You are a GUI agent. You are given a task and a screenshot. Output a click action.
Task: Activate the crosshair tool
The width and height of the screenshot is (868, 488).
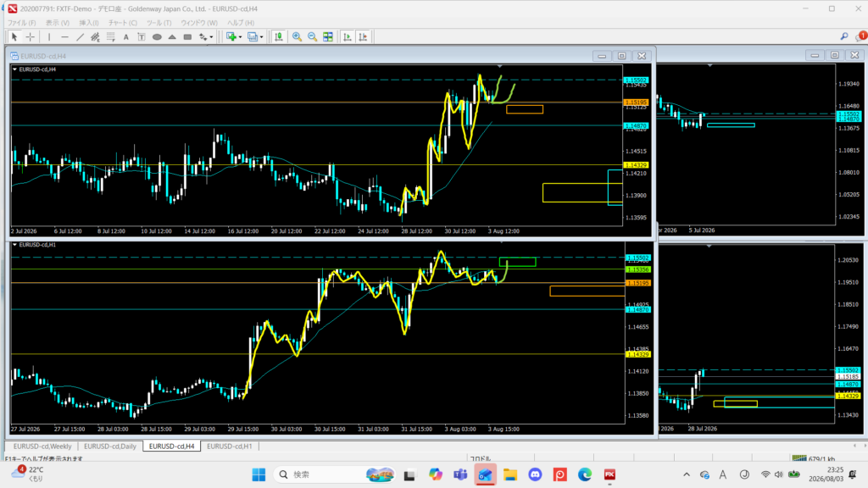(x=30, y=37)
